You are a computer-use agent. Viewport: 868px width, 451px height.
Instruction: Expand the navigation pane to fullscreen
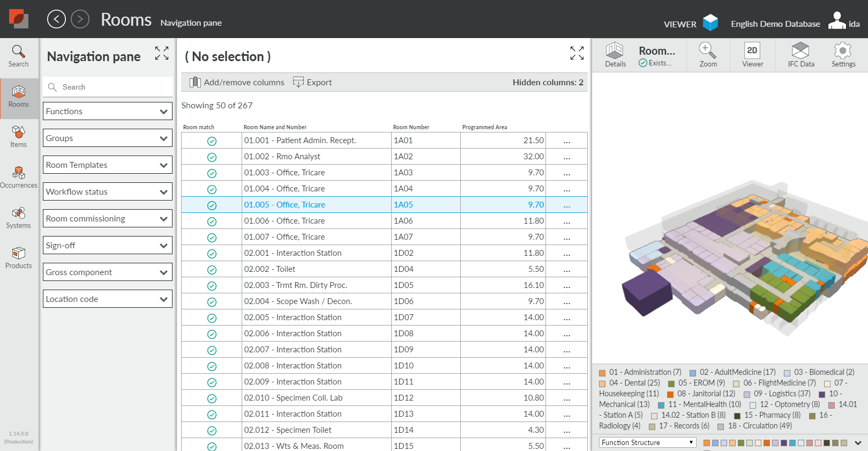162,53
